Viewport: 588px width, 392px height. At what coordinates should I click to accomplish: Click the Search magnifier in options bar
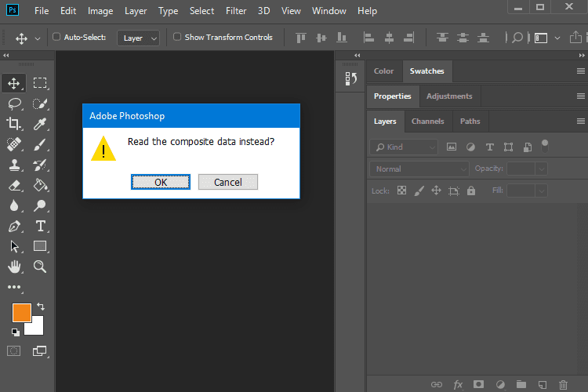517,38
